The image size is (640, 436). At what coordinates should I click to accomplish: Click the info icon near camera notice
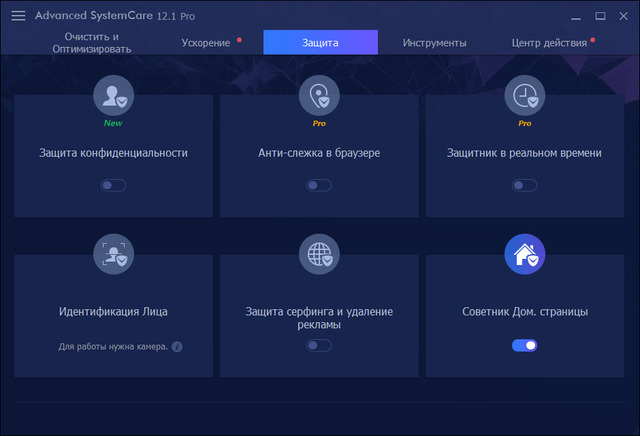tap(177, 347)
